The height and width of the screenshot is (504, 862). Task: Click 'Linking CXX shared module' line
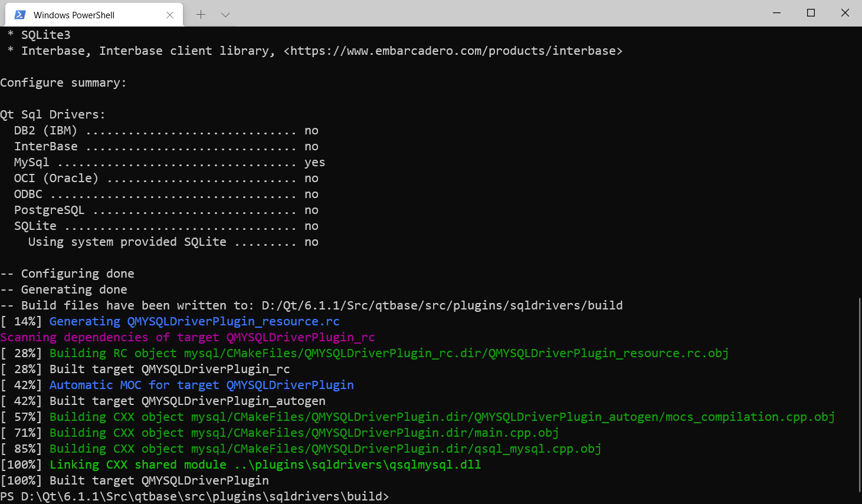pyautogui.click(x=241, y=465)
